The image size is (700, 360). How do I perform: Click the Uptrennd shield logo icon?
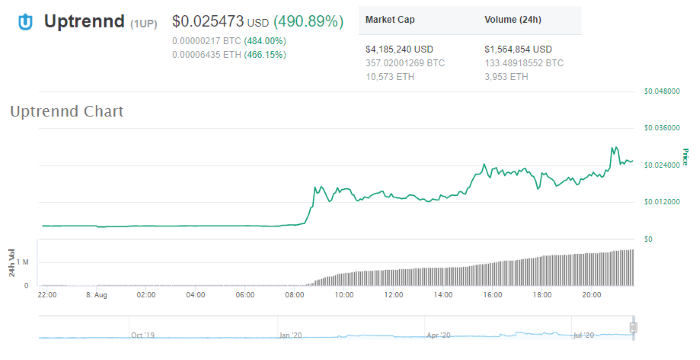[25, 21]
